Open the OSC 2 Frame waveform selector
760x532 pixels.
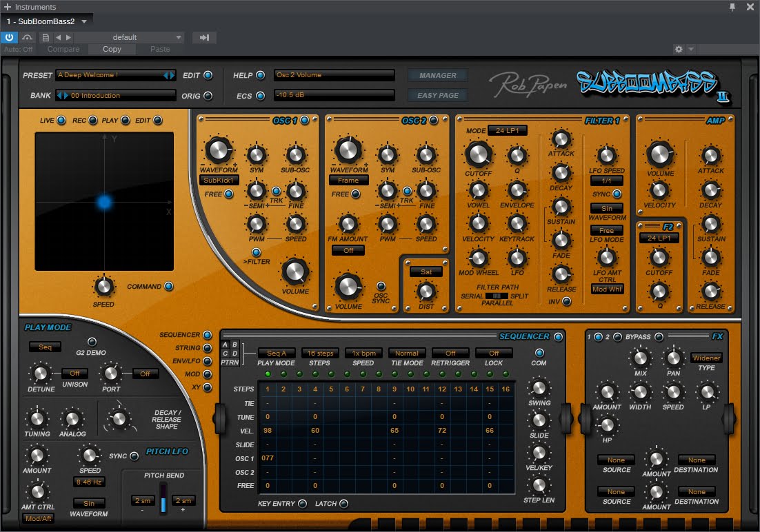coord(348,181)
